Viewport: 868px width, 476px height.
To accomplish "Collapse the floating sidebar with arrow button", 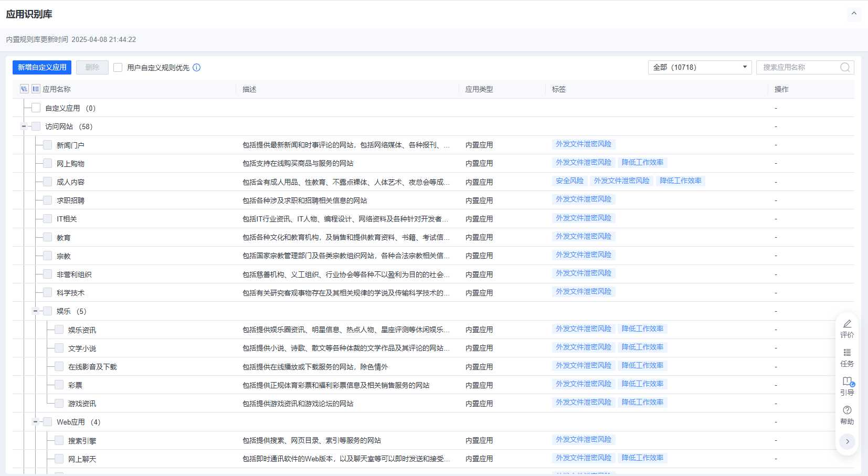I will 847,441.
